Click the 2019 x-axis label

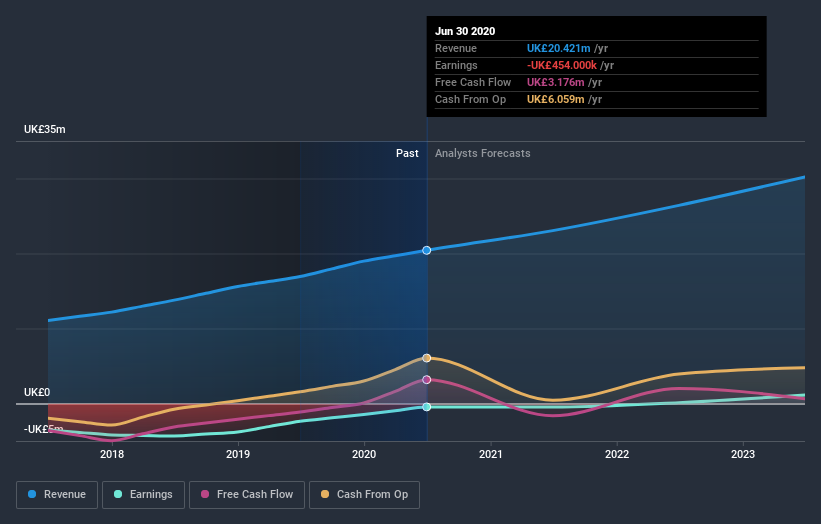pyautogui.click(x=238, y=454)
